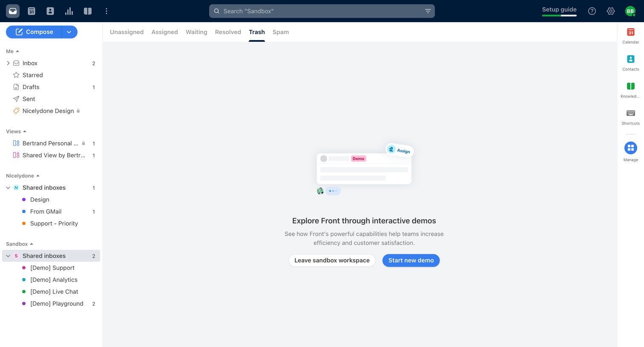Click the Search "Sandbox" field

tap(322, 11)
